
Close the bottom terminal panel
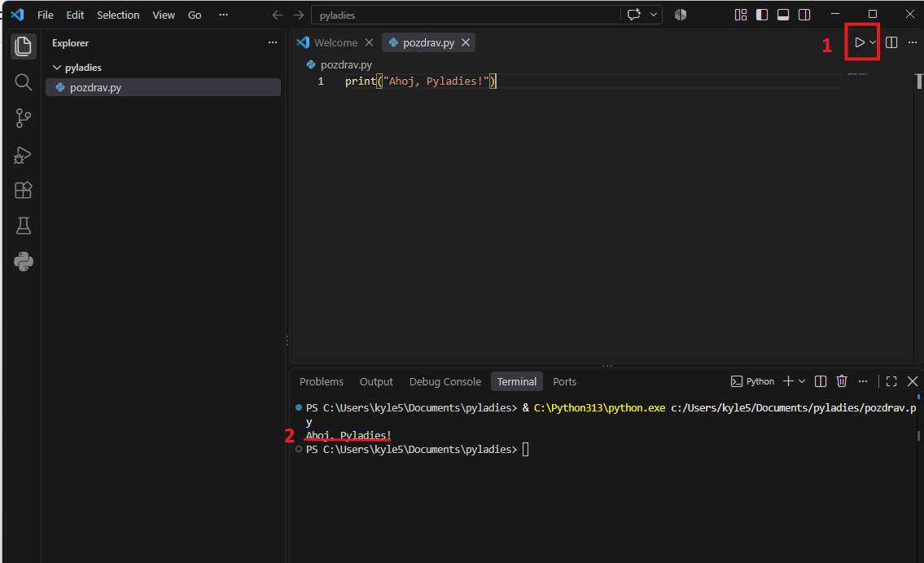[x=913, y=381]
